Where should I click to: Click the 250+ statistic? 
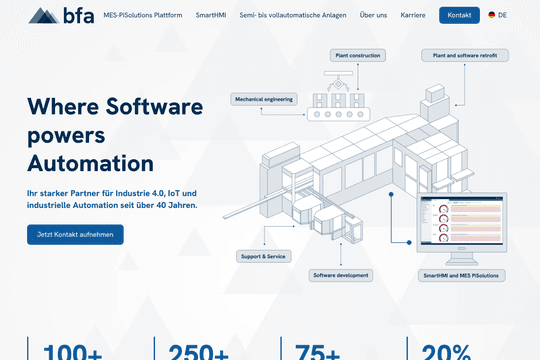[x=199, y=352]
